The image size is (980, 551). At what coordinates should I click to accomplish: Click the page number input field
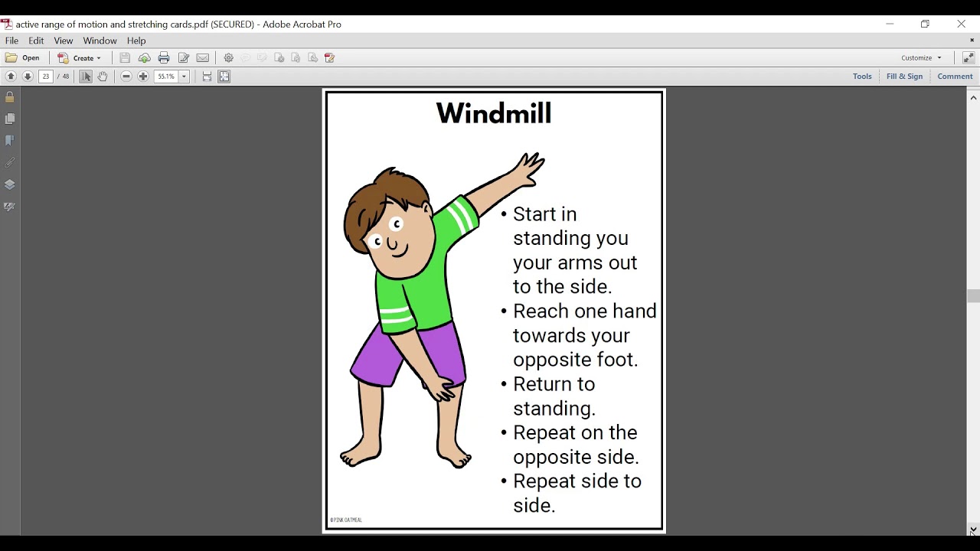(x=46, y=77)
